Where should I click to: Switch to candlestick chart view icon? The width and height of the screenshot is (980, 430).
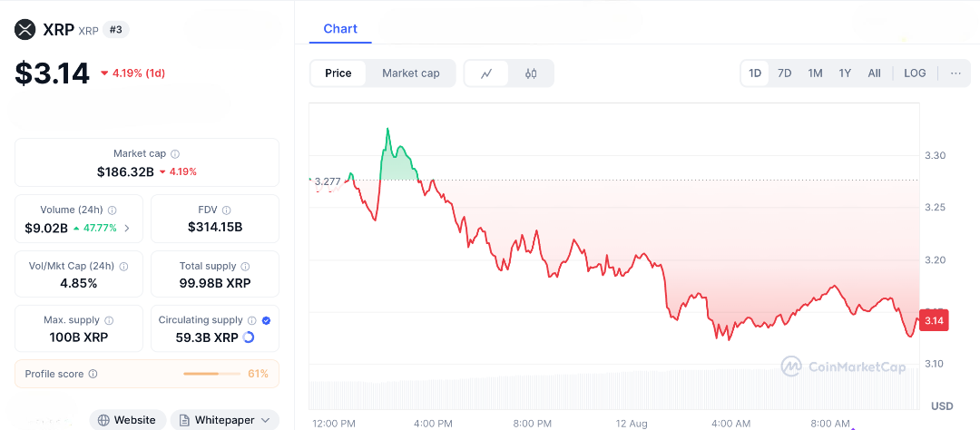click(531, 73)
